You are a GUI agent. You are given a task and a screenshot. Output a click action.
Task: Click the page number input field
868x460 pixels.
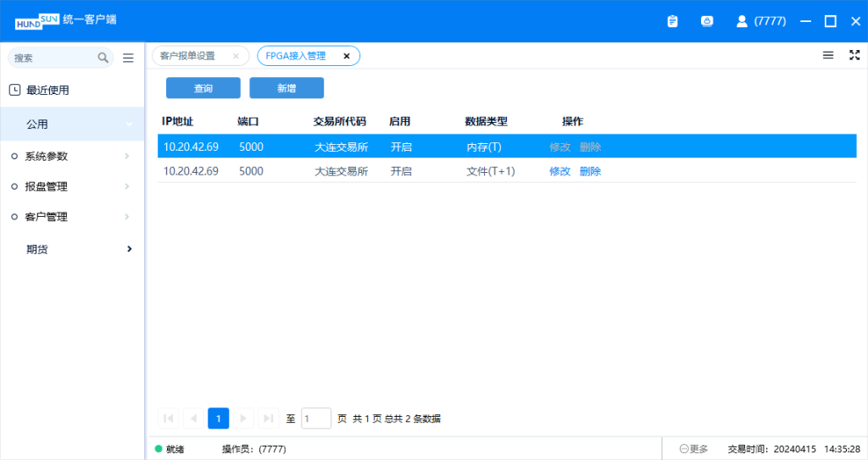click(x=316, y=418)
